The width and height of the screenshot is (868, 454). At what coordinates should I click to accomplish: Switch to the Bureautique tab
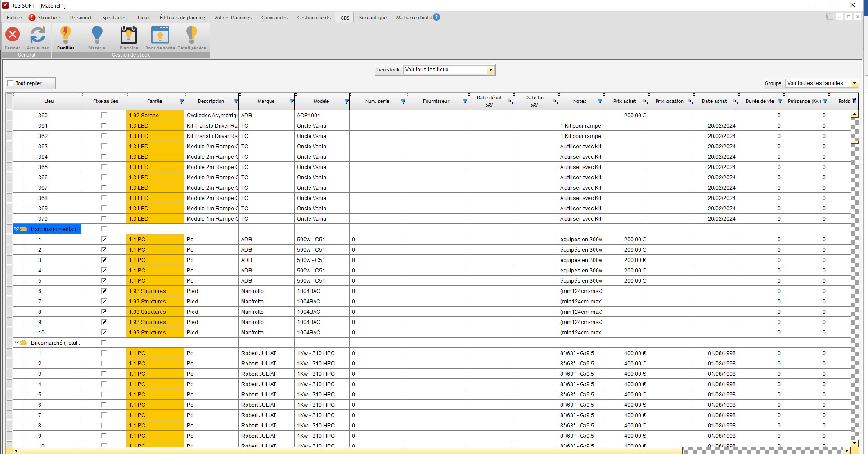click(x=373, y=18)
